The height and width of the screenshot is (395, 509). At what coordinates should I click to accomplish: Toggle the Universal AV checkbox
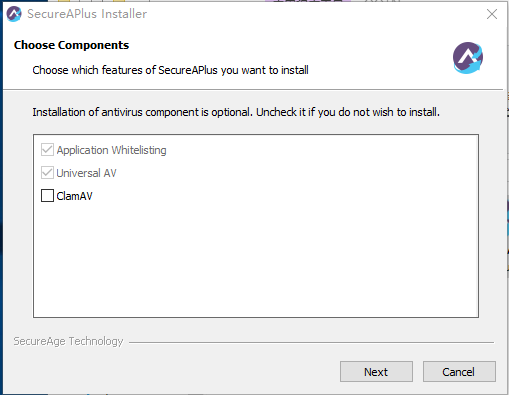47,173
